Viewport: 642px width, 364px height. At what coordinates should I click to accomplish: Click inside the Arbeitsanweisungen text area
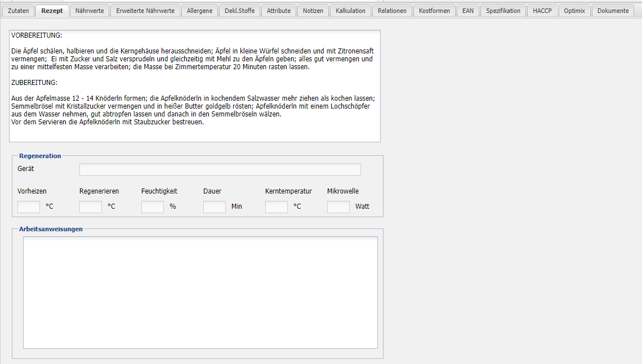point(200,293)
